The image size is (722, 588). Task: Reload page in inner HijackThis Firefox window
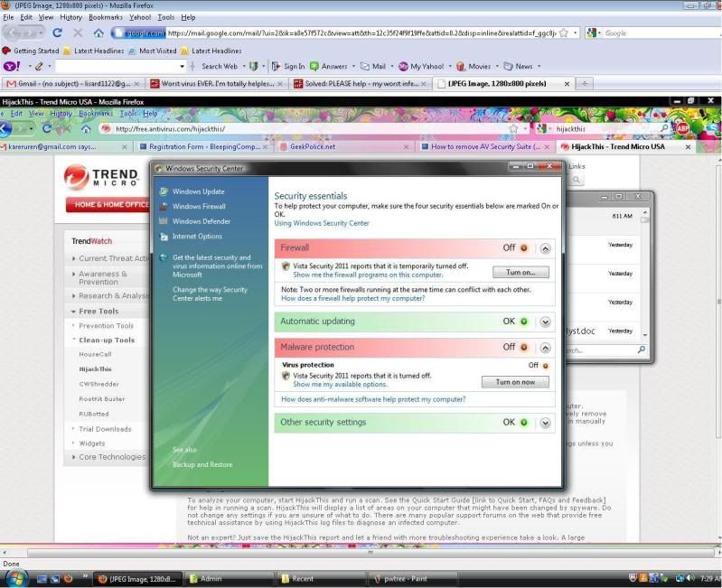pyautogui.click(x=46, y=129)
